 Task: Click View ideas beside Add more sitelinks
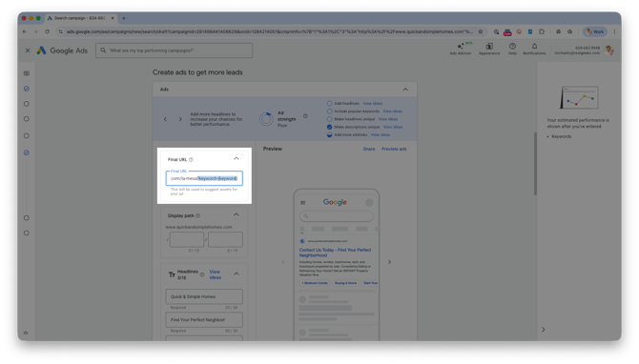(381, 134)
